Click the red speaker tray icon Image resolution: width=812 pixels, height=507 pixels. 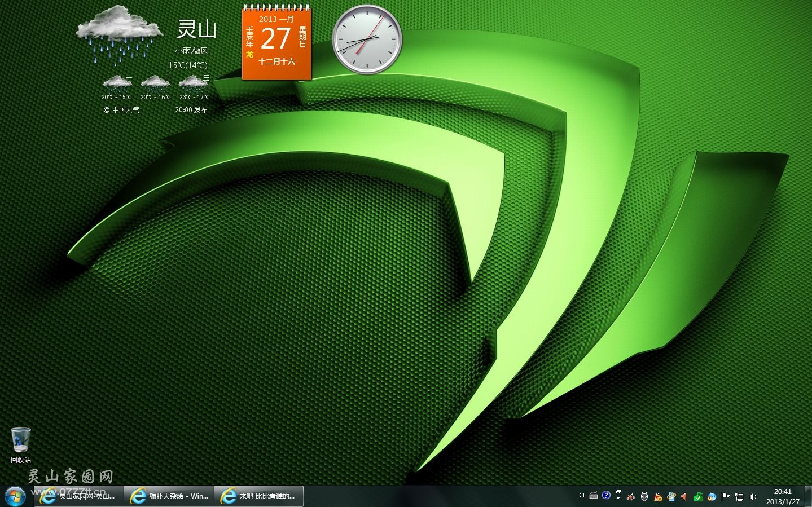683,497
